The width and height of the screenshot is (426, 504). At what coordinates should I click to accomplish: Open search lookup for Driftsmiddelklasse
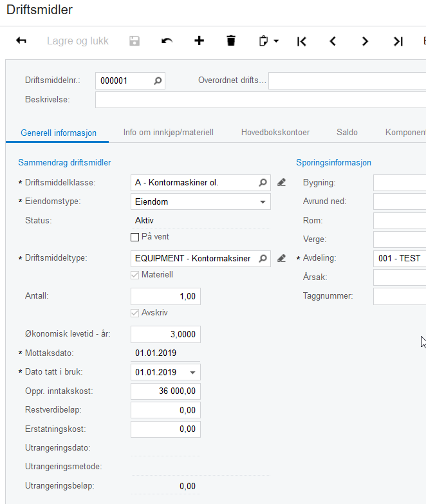click(263, 183)
